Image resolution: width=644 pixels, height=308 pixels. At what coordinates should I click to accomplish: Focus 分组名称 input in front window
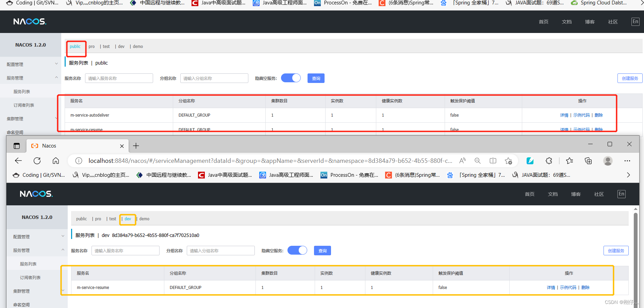[x=221, y=251]
